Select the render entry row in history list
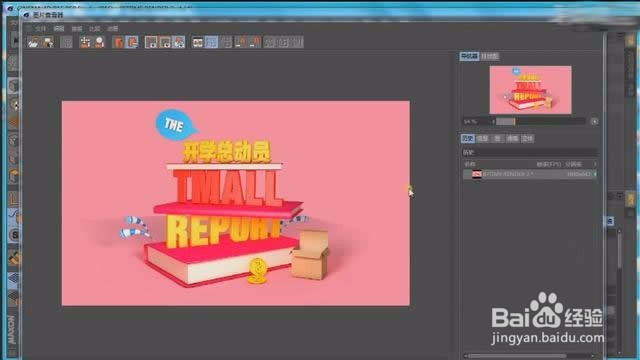This screenshot has width=640, height=360. (530, 174)
